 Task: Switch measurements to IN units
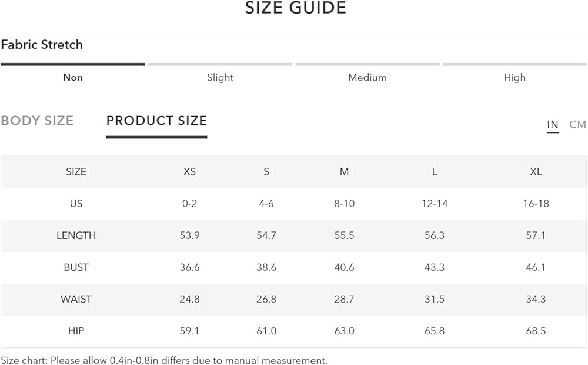click(x=552, y=124)
